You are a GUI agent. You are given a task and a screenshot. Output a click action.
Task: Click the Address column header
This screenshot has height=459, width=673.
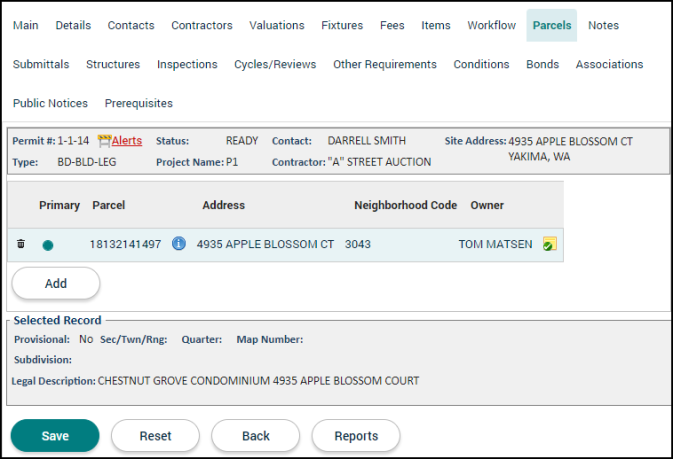(224, 205)
